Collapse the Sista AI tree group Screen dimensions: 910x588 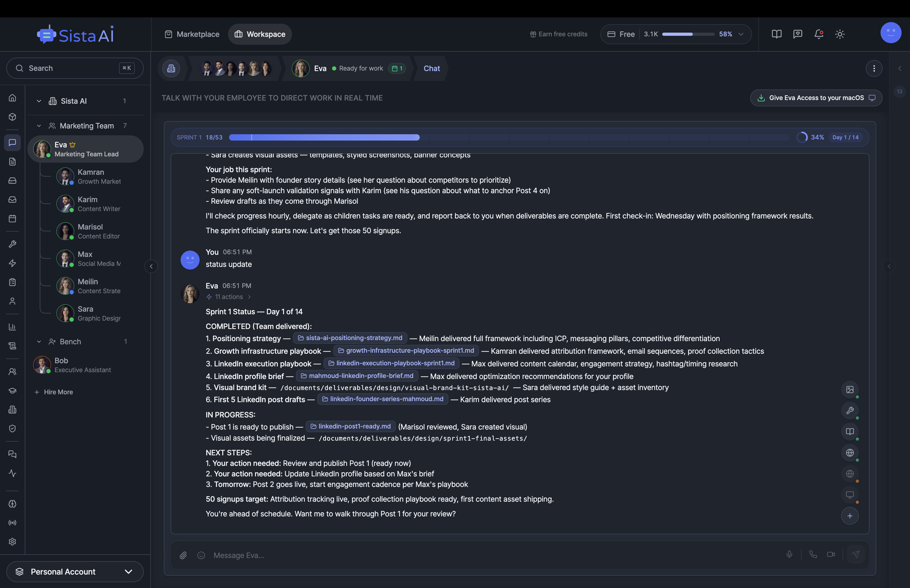pyautogui.click(x=39, y=101)
